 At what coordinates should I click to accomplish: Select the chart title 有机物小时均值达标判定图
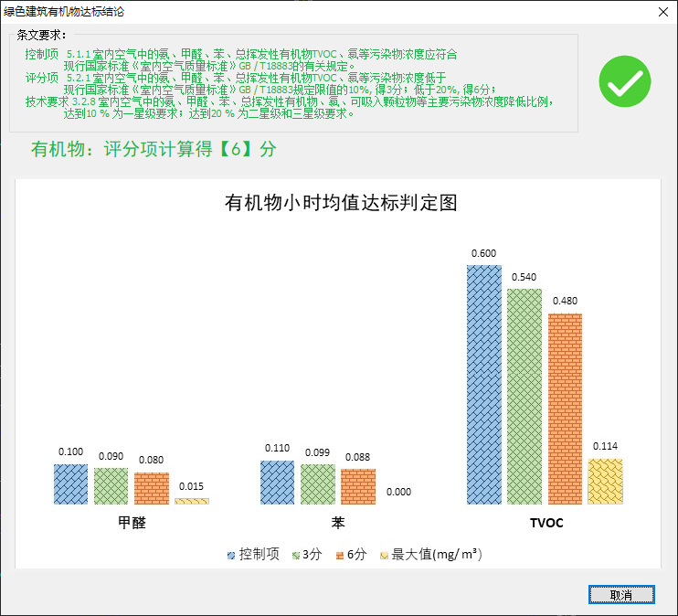point(340,203)
